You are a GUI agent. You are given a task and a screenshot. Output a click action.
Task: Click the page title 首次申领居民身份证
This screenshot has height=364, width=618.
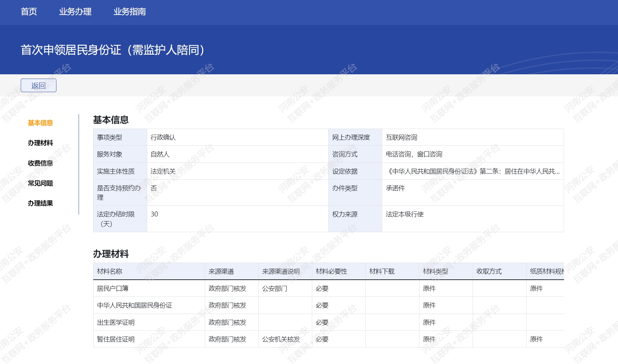113,50
